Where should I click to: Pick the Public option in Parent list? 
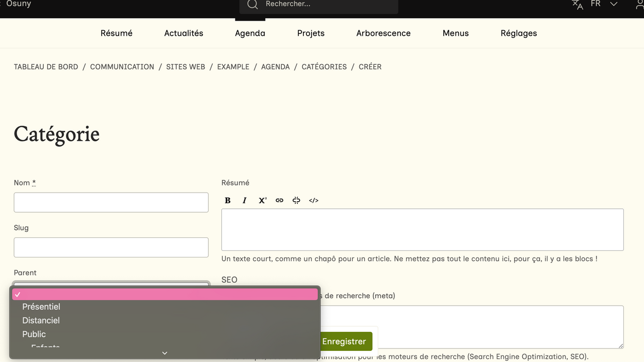(x=34, y=334)
